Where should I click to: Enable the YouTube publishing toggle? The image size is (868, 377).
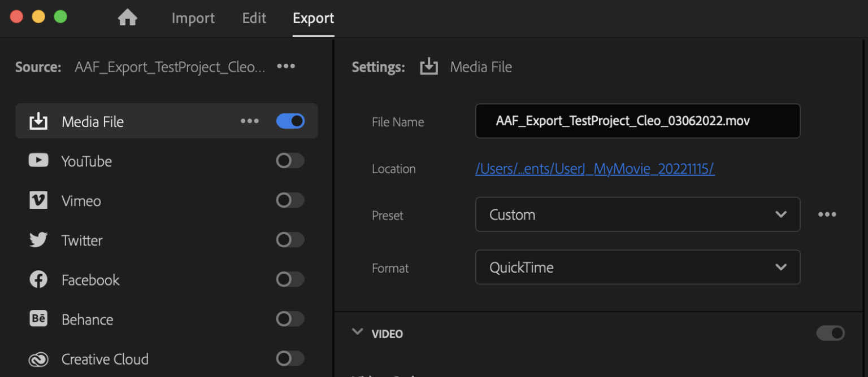[290, 161]
